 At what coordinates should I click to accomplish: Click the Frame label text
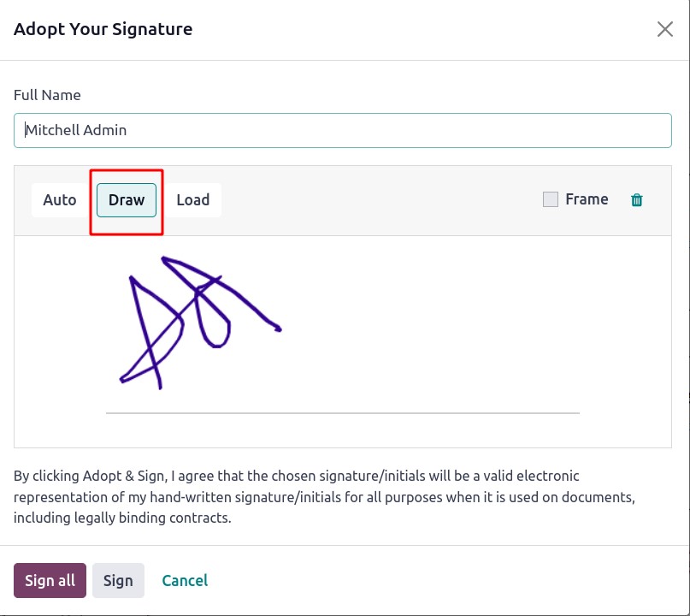tap(587, 199)
